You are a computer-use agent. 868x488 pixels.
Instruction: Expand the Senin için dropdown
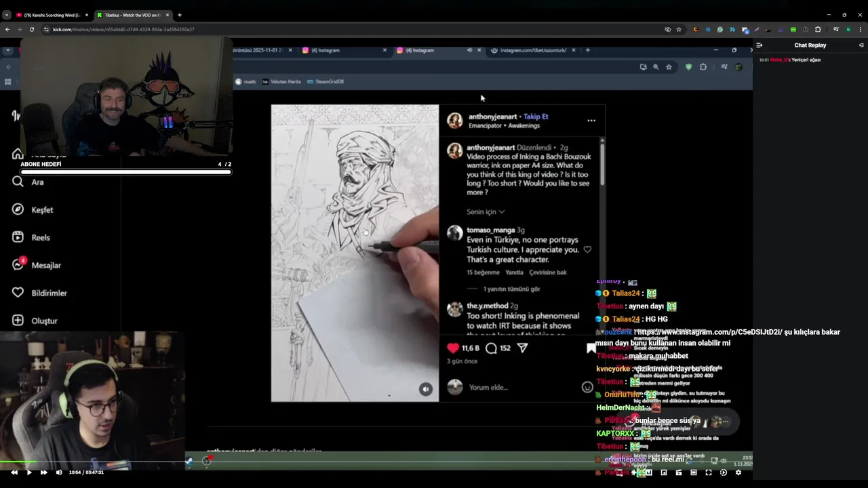(x=486, y=212)
